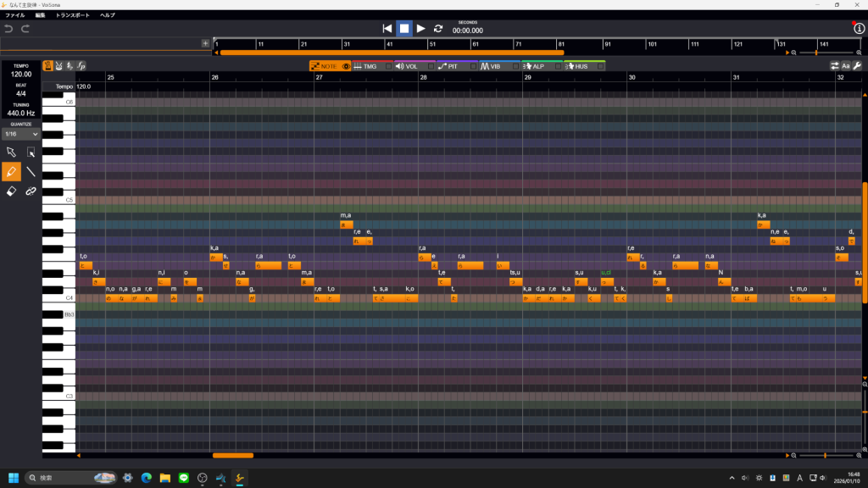The height and width of the screenshot is (488, 868).
Task: Click the Undo arrow icon
Action: click(9, 29)
